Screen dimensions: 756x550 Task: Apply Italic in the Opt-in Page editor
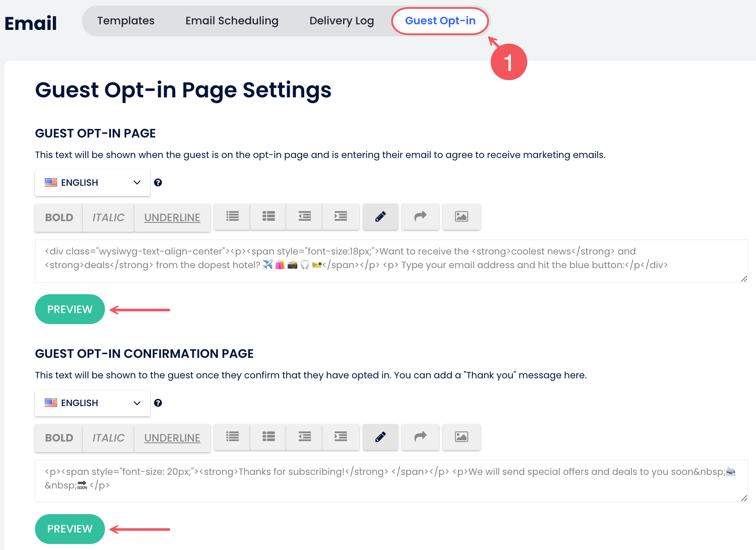pyautogui.click(x=108, y=218)
